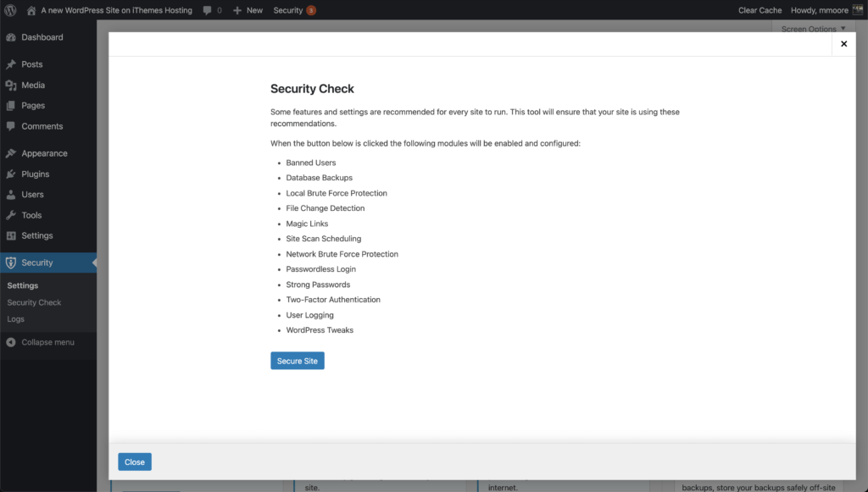
Task: Click the User Logging list item
Action: click(310, 315)
